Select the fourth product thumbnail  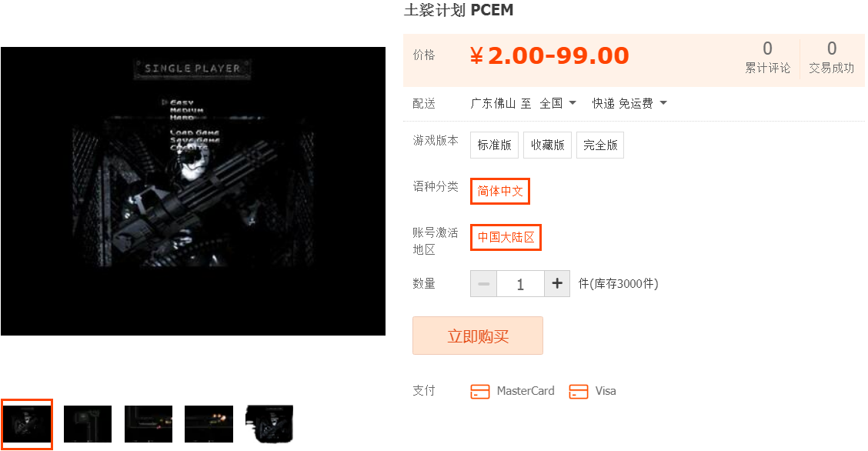coord(209,424)
